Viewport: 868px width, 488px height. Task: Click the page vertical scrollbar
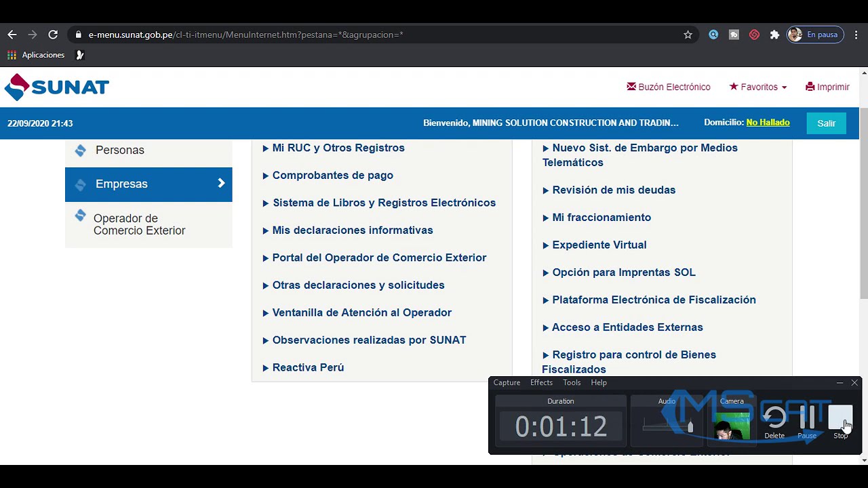pos(863,203)
